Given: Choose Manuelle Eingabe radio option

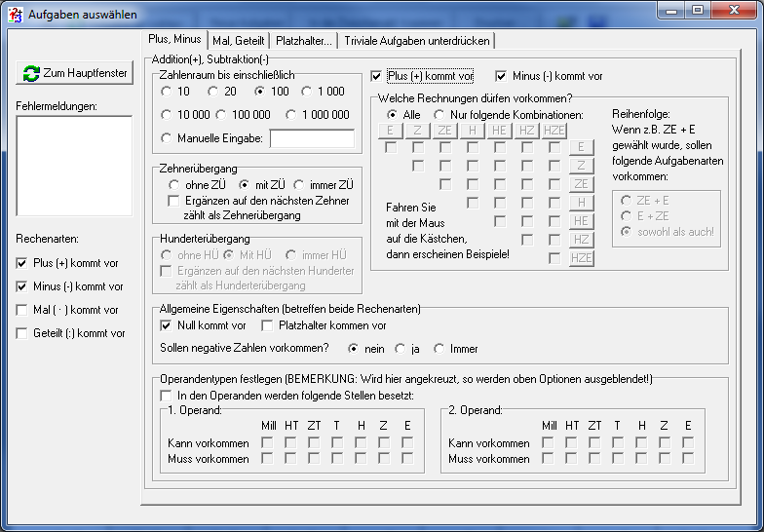Looking at the screenshot, I should pos(168,139).
